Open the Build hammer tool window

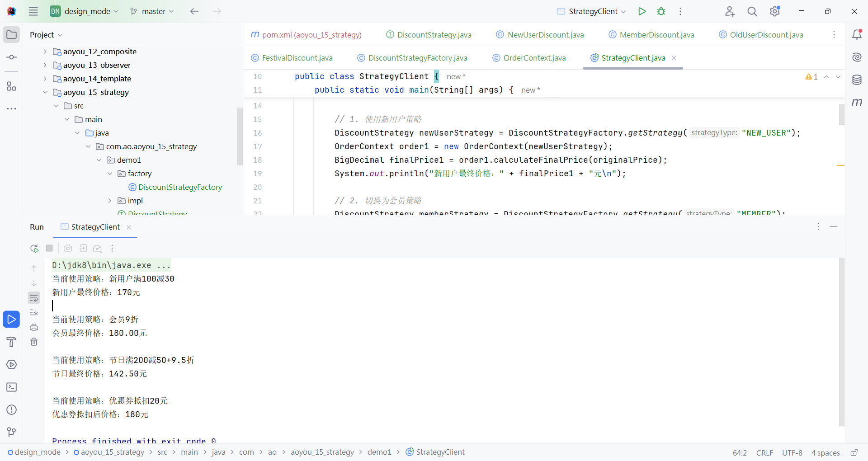pos(12,342)
